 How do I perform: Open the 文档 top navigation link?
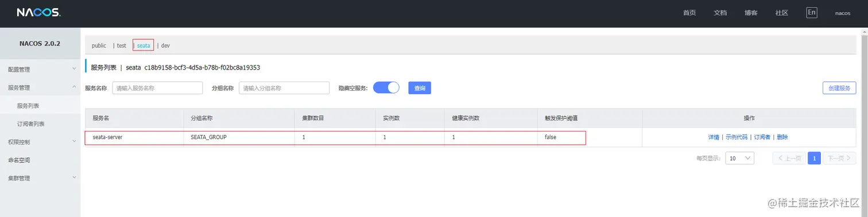click(x=720, y=13)
